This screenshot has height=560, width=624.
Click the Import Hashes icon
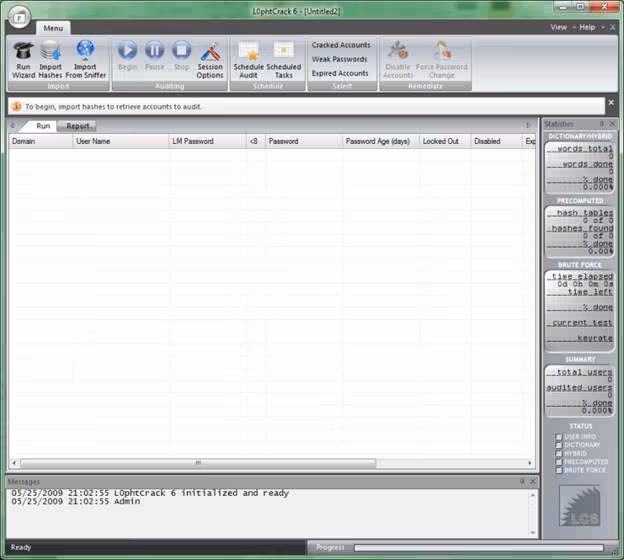50,60
